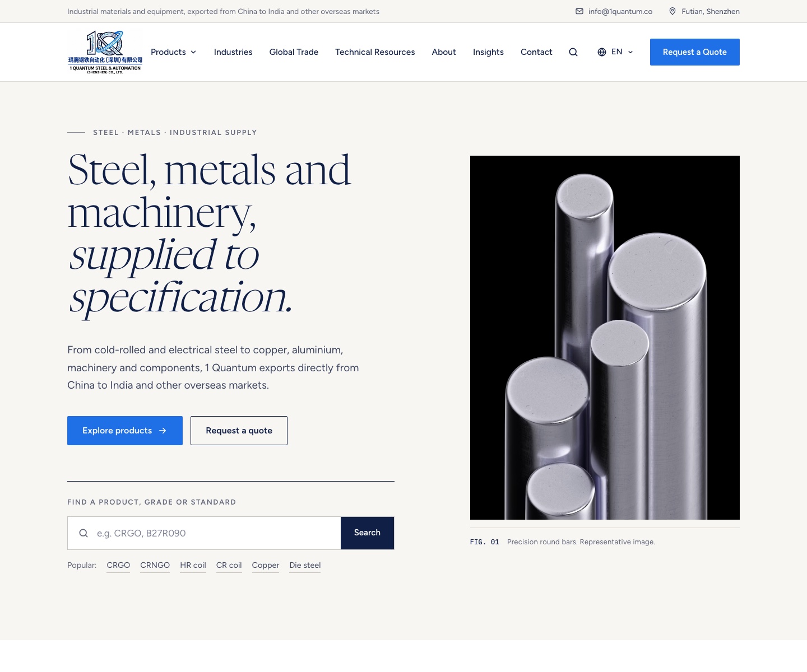The width and height of the screenshot is (807, 672).
Task: Click the outlined Request a quote button
Action: (x=239, y=431)
